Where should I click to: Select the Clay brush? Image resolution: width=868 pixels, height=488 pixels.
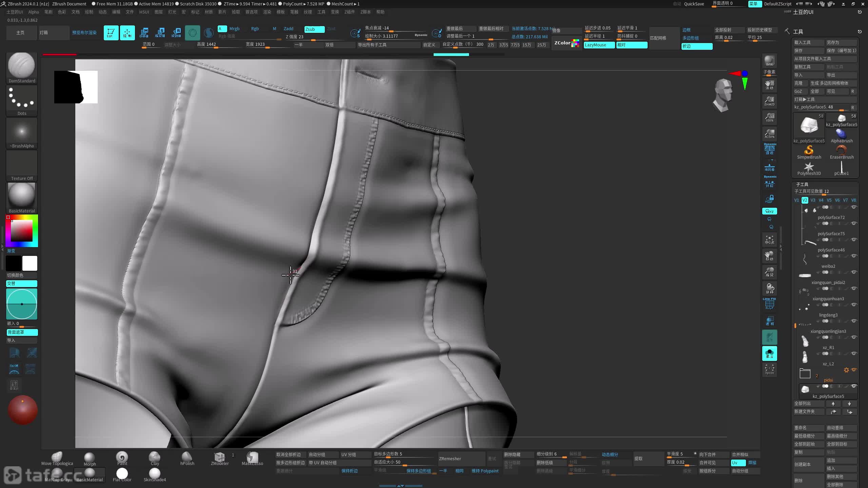coord(155,459)
